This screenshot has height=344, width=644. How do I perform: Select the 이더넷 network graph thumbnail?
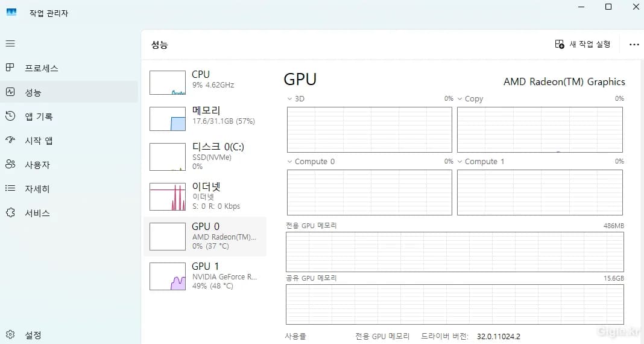coord(168,197)
